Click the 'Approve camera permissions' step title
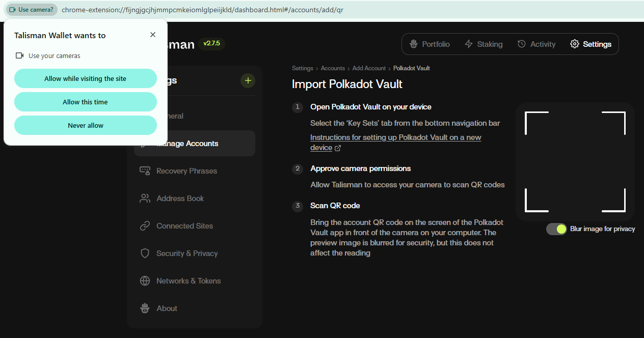 point(360,168)
